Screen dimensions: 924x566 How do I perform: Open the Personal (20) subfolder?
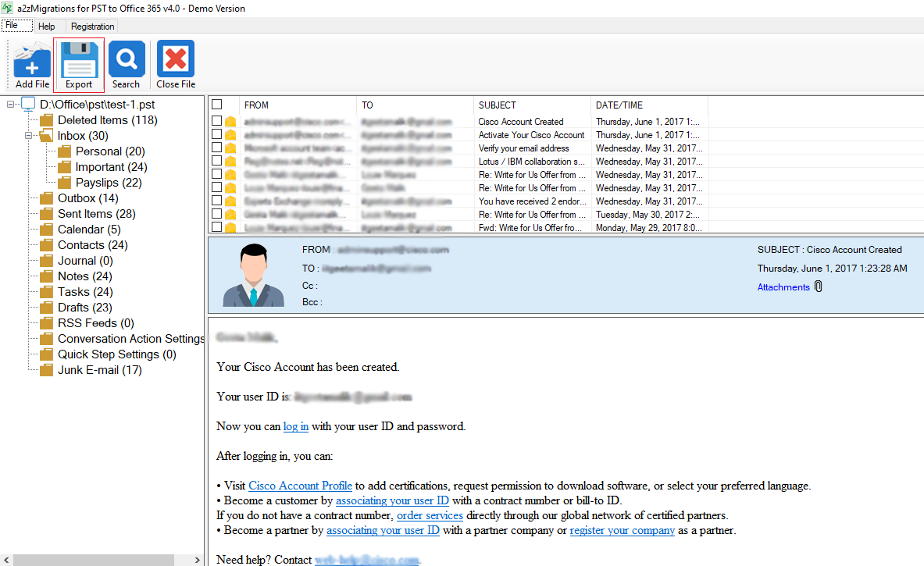click(x=110, y=151)
